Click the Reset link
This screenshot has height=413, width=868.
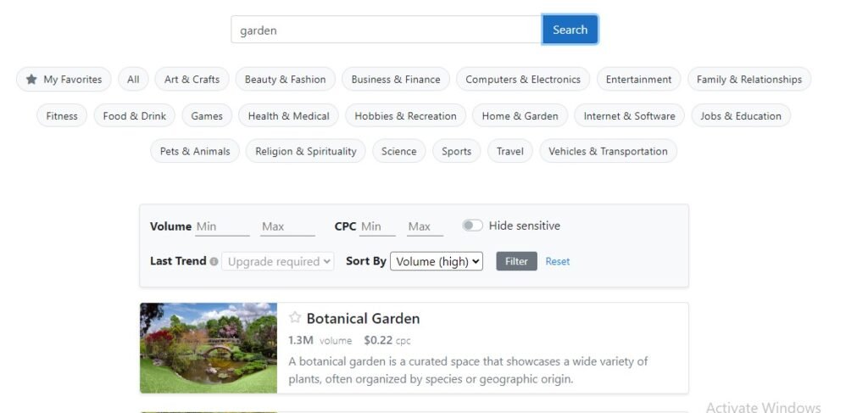(557, 261)
